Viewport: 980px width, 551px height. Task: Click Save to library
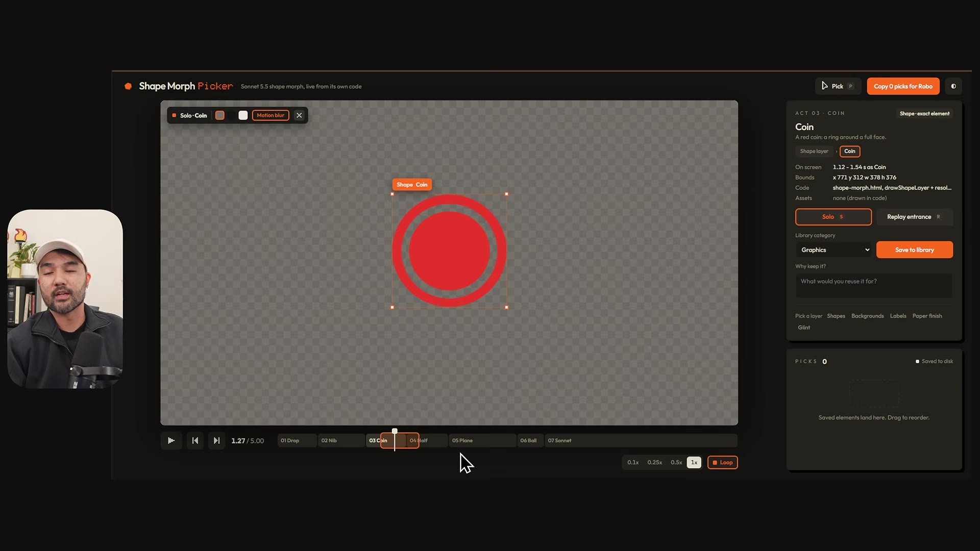click(914, 250)
